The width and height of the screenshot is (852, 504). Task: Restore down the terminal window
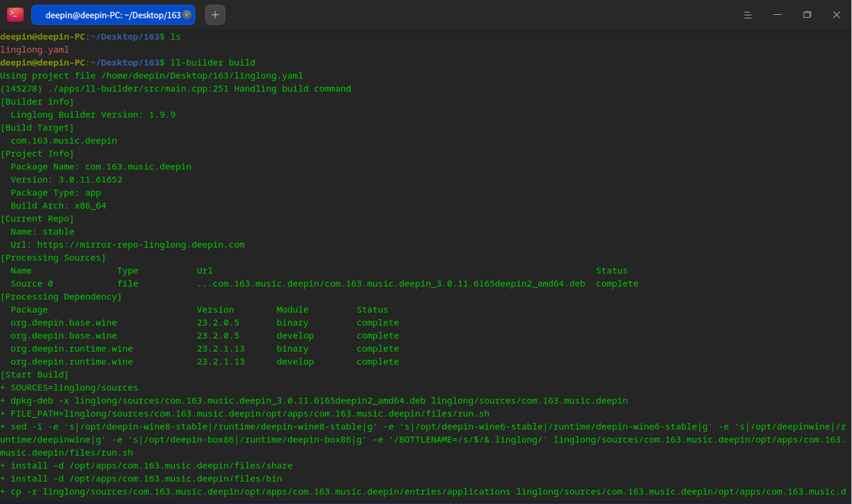[807, 15]
